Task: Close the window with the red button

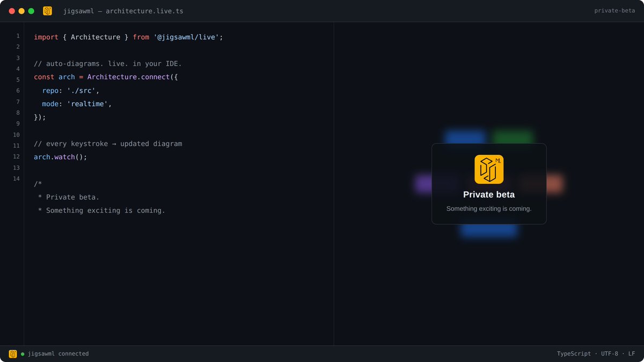Action: coord(12,11)
